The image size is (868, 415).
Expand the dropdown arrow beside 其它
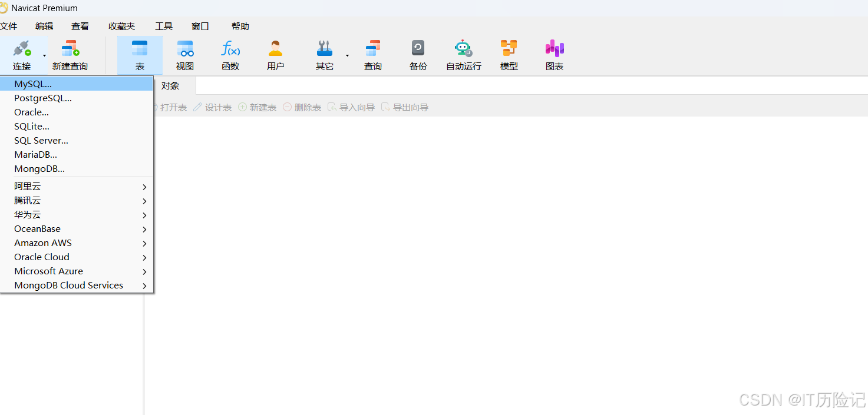click(x=347, y=55)
